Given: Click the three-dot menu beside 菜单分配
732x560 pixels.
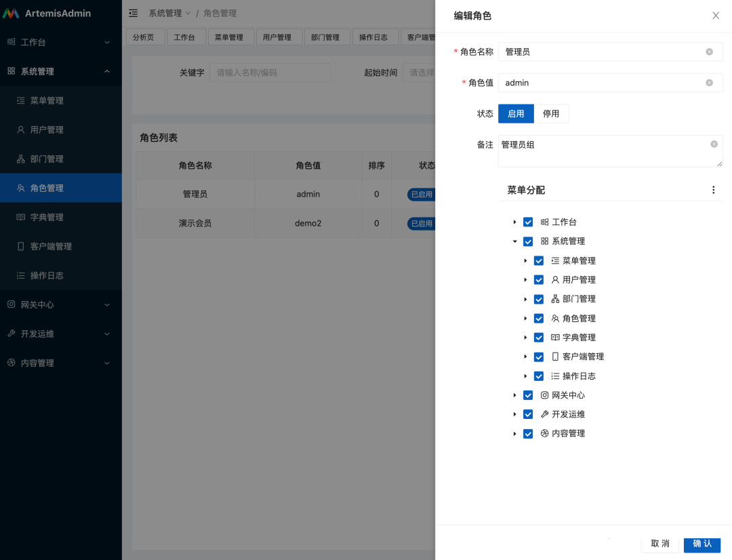Looking at the screenshot, I should tap(713, 191).
